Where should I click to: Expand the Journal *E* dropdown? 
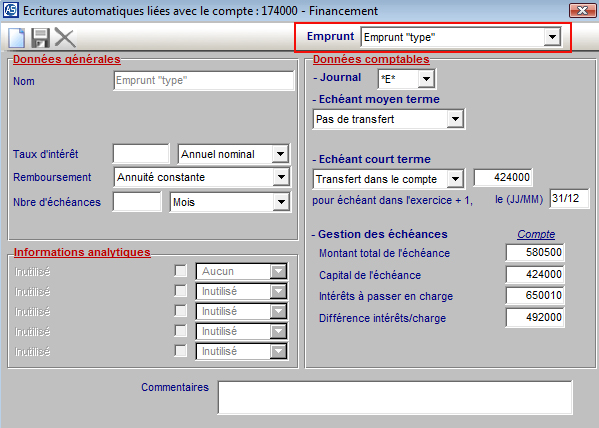(426, 79)
